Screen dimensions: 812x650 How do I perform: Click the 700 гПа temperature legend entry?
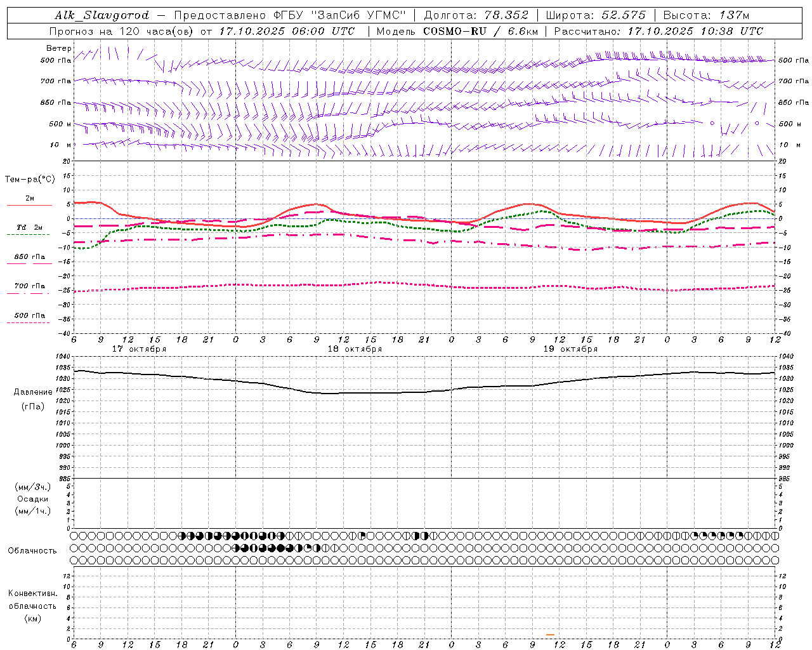[x=29, y=286]
